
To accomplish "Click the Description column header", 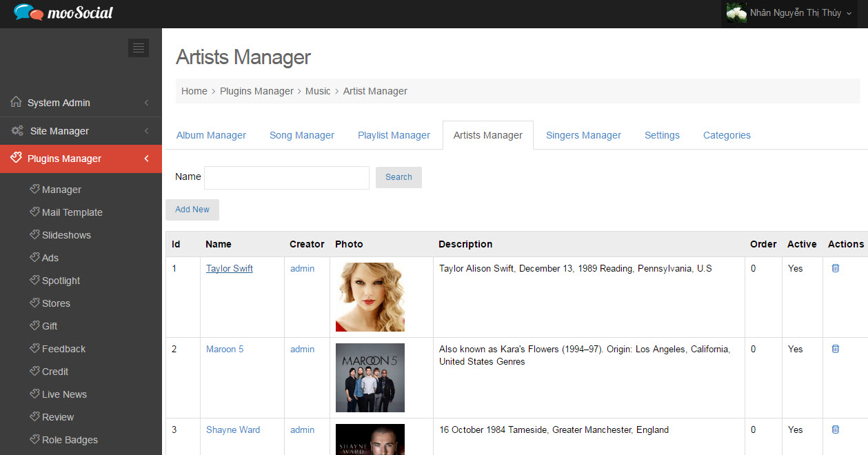I will tap(465, 244).
